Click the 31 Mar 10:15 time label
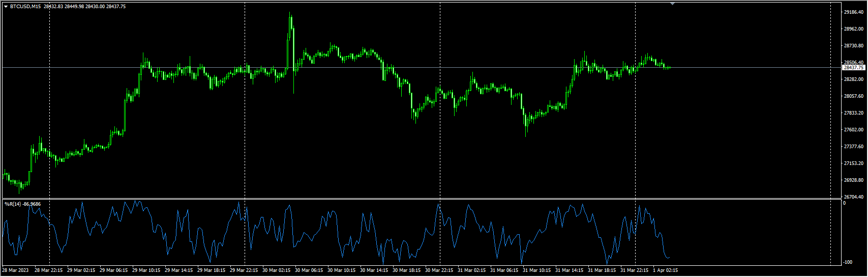 pos(536,270)
